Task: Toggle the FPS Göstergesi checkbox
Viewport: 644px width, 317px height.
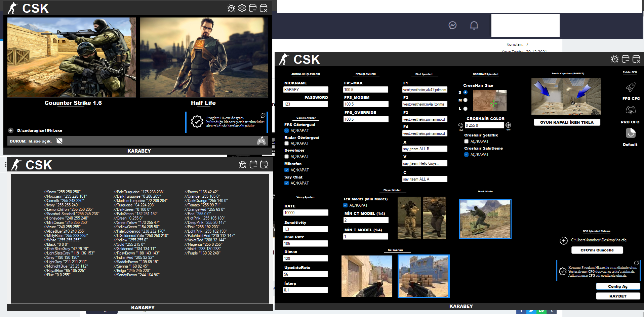Action: 287,131
